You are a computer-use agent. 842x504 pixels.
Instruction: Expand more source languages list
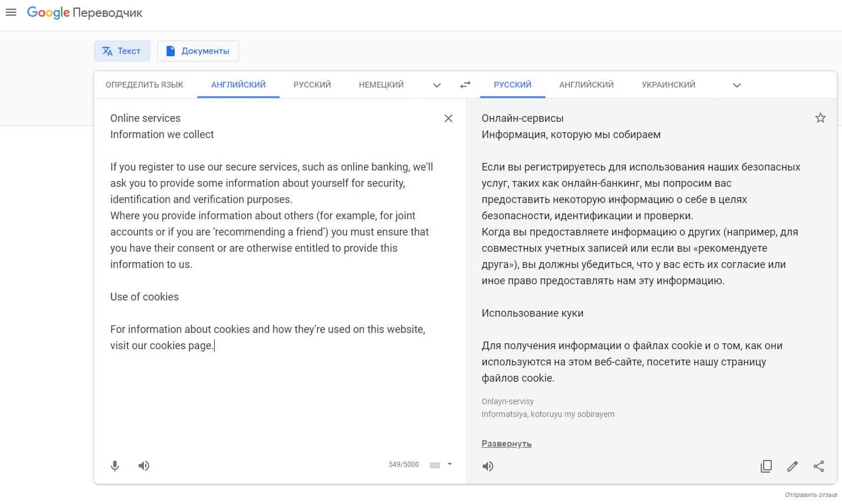[x=437, y=85]
